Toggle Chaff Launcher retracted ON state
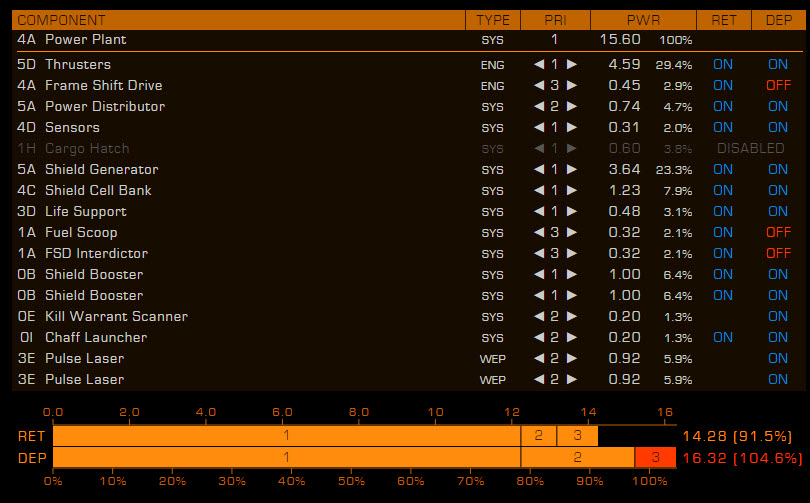The height and width of the screenshot is (503, 810). click(723, 338)
